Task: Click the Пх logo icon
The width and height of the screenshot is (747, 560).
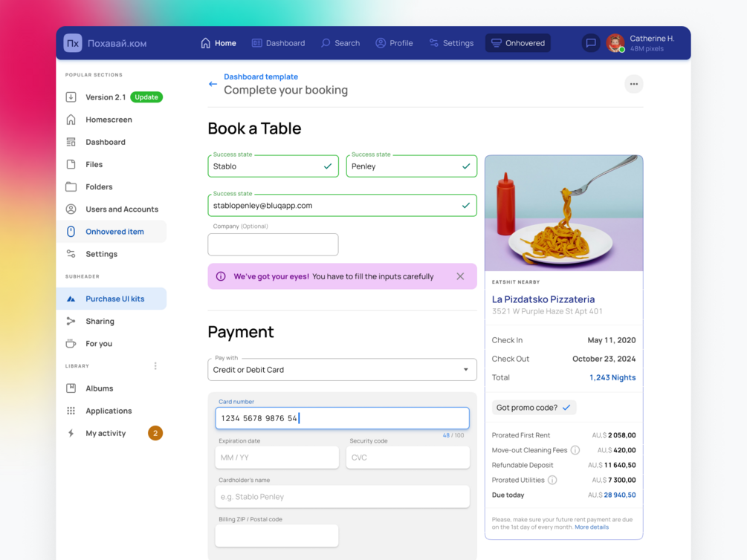Action: point(73,43)
